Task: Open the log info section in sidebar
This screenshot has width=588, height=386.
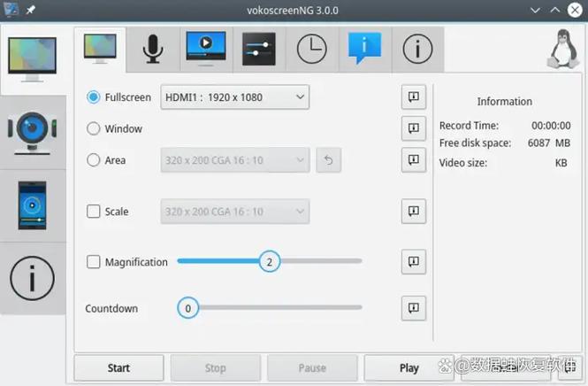Action: [x=33, y=278]
